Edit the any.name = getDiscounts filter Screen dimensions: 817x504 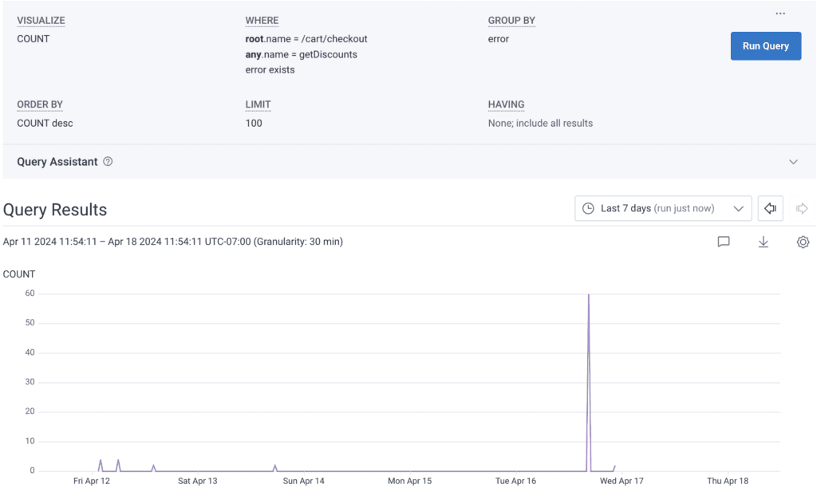pyautogui.click(x=301, y=54)
